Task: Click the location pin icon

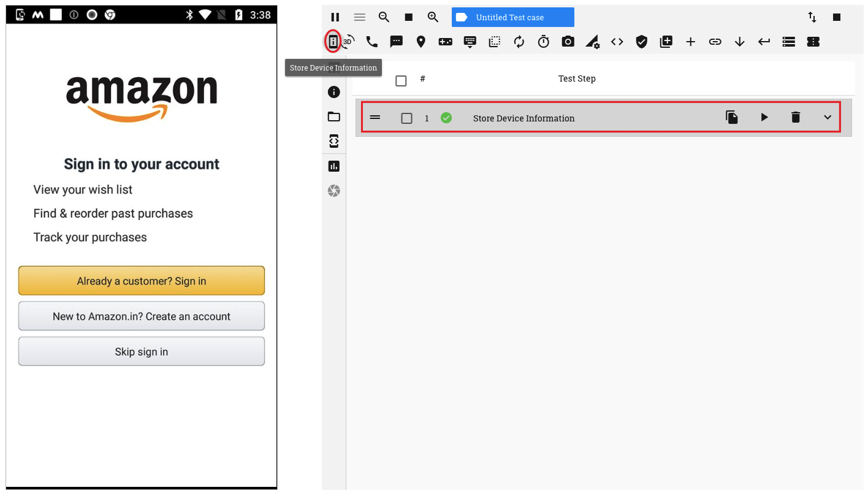Action: (421, 41)
